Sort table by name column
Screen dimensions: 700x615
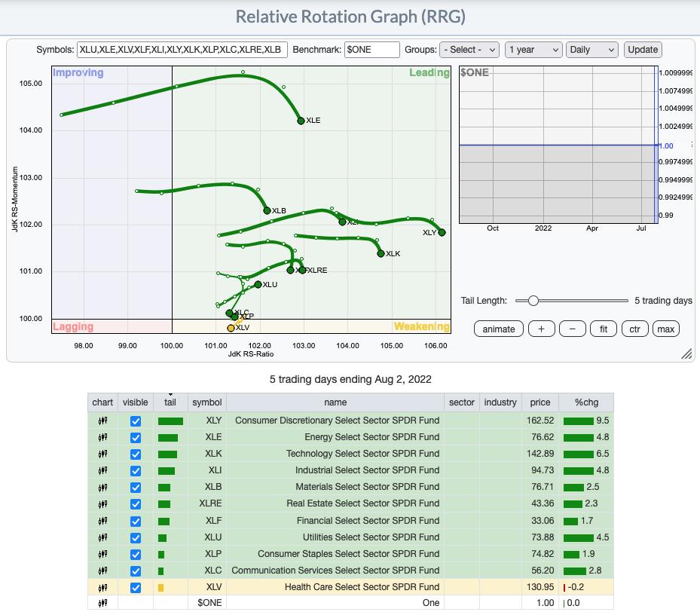pyautogui.click(x=335, y=402)
